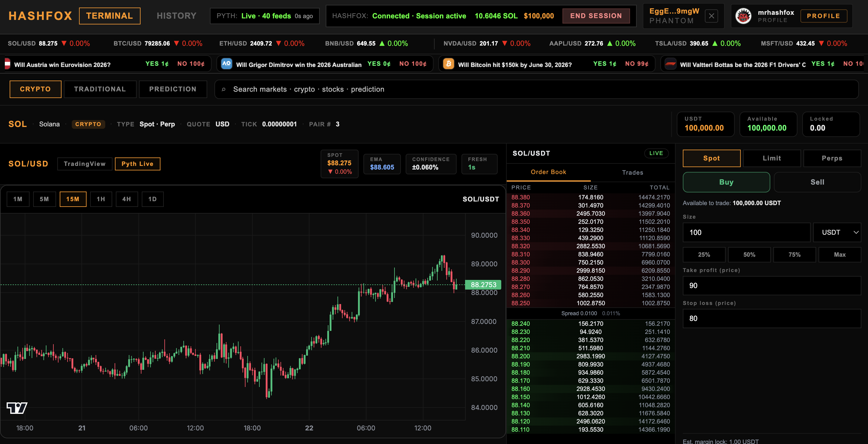This screenshot has height=444, width=868.
Task: Select the 1H chart timeframe
Action: (x=101, y=199)
